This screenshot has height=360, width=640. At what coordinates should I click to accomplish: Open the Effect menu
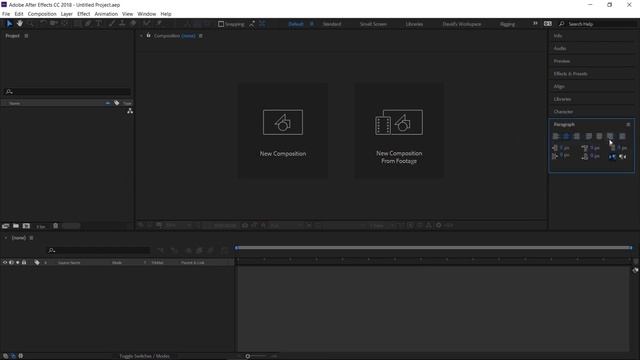point(83,14)
